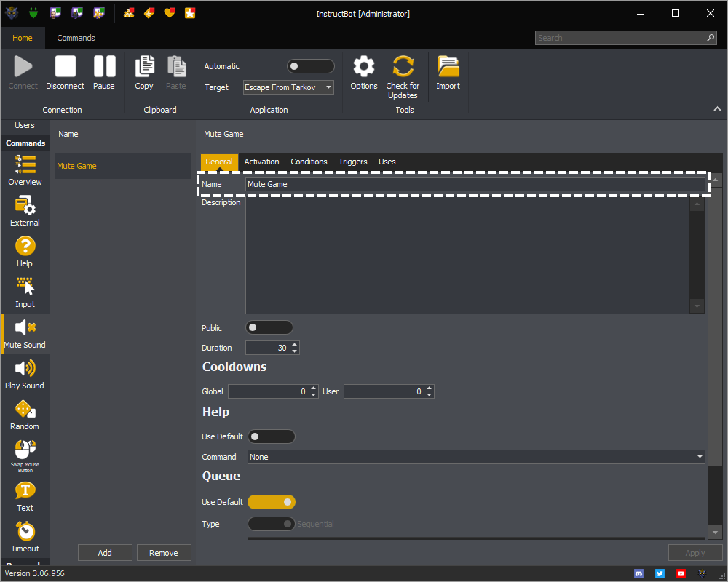This screenshot has height=582, width=728.
Task: Switch to the Commands ribbon tab
Action: 76,38
